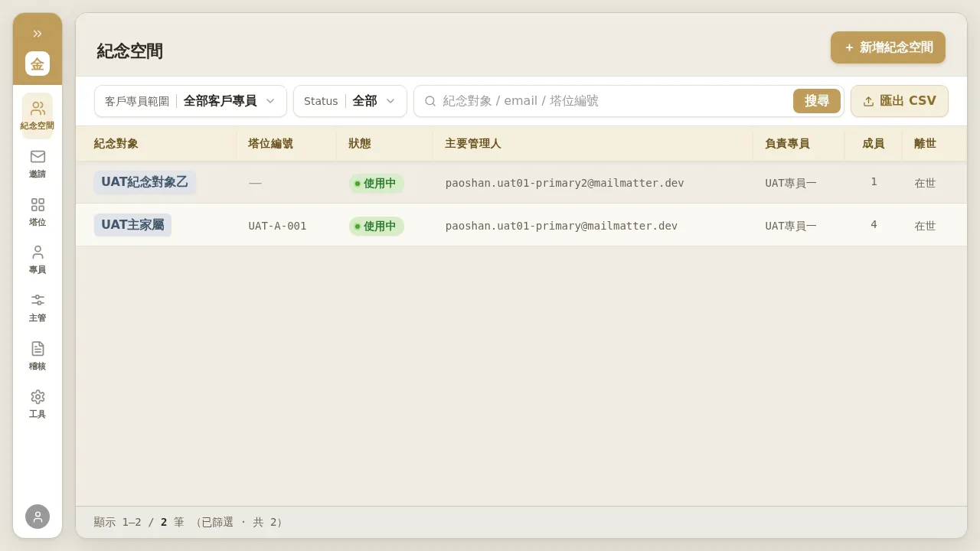Image resolution: width=980 pixels, height=551 pixels.
Task: Select 紀念空間 sidebar item
Action: pos(38,115)
